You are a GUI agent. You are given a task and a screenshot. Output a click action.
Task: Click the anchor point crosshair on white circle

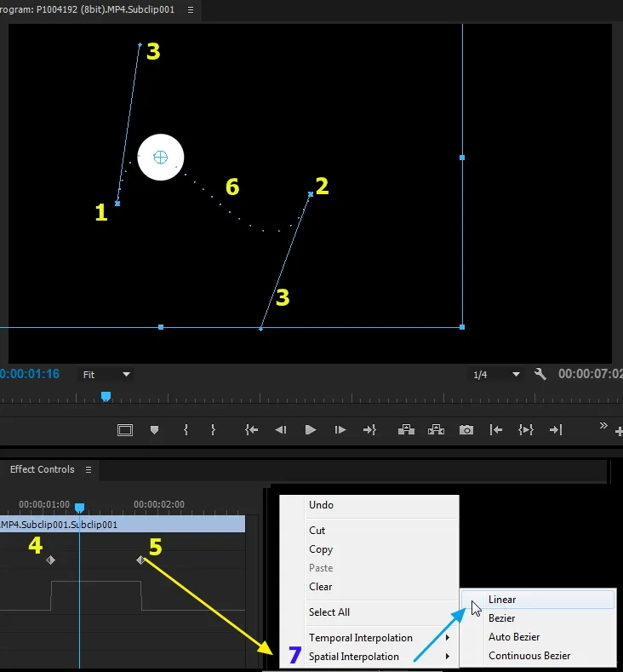(x=161, y=158)
